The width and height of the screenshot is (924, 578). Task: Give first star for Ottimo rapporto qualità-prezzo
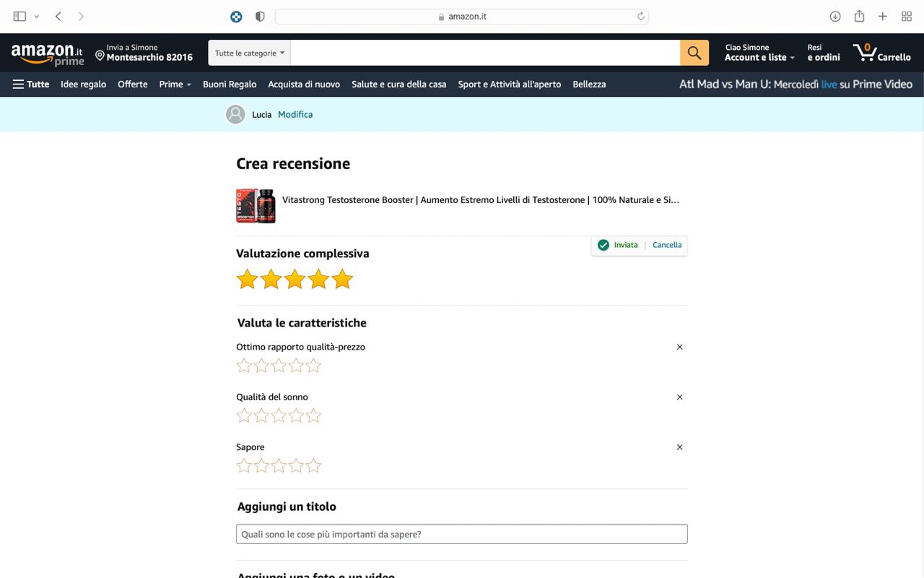(x=244, y=366)
